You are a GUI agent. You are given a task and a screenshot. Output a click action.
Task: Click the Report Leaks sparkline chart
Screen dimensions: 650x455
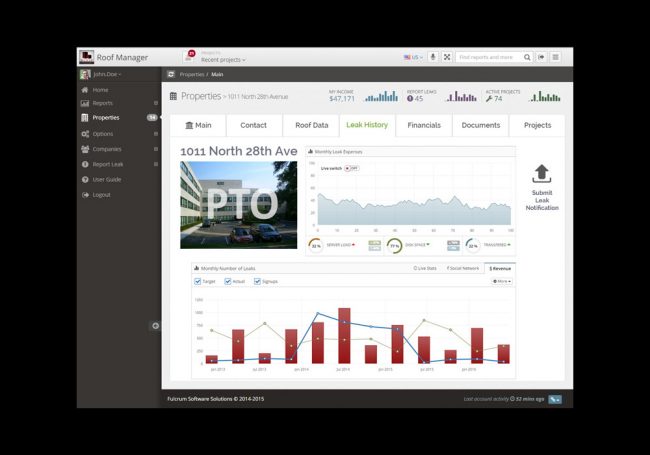pos(461,97)
